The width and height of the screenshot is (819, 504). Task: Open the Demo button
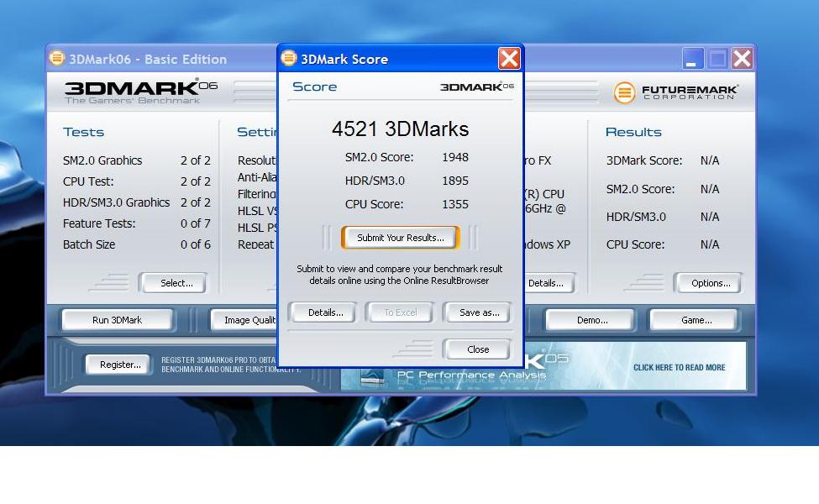591,320
